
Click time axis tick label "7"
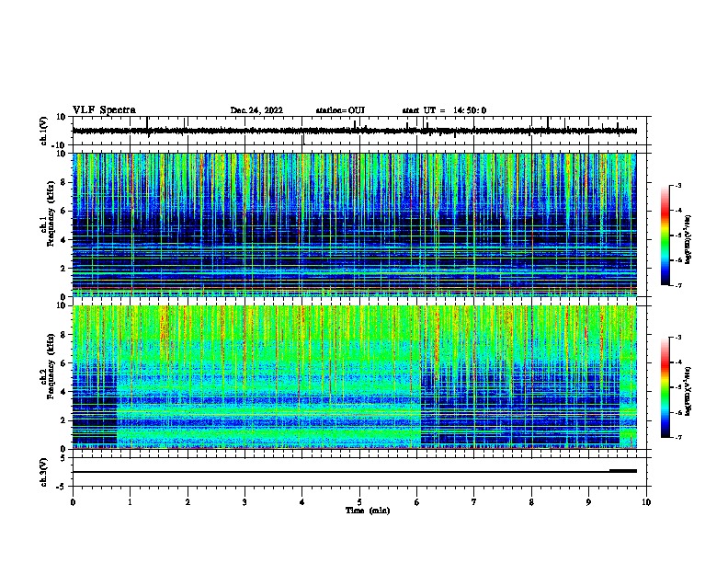474,502
